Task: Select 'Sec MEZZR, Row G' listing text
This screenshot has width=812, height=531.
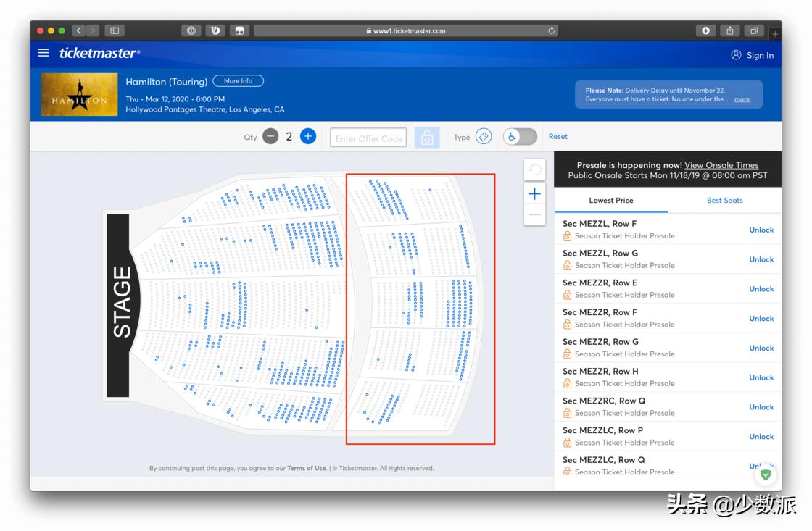Action: click(601, 342)
